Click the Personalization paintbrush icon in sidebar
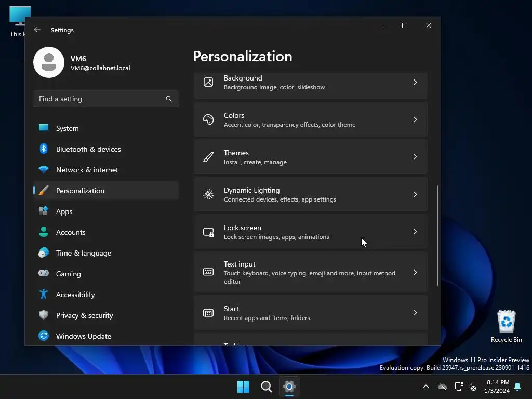 point(44,190)
